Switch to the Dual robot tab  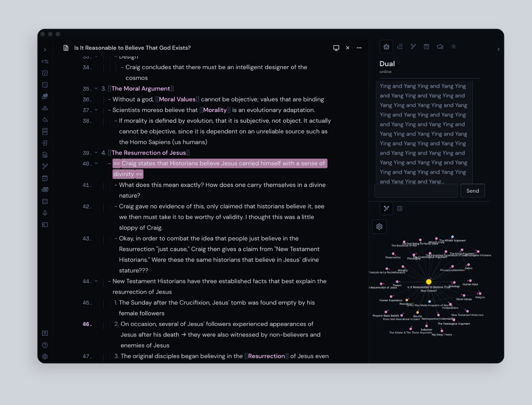pos(386,47)
